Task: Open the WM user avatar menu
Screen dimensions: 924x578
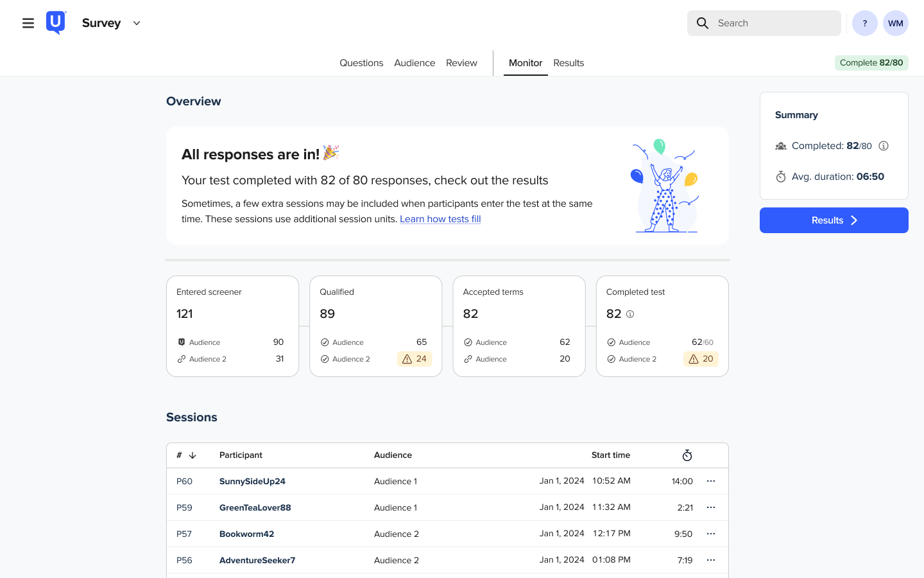Action: 896,23
